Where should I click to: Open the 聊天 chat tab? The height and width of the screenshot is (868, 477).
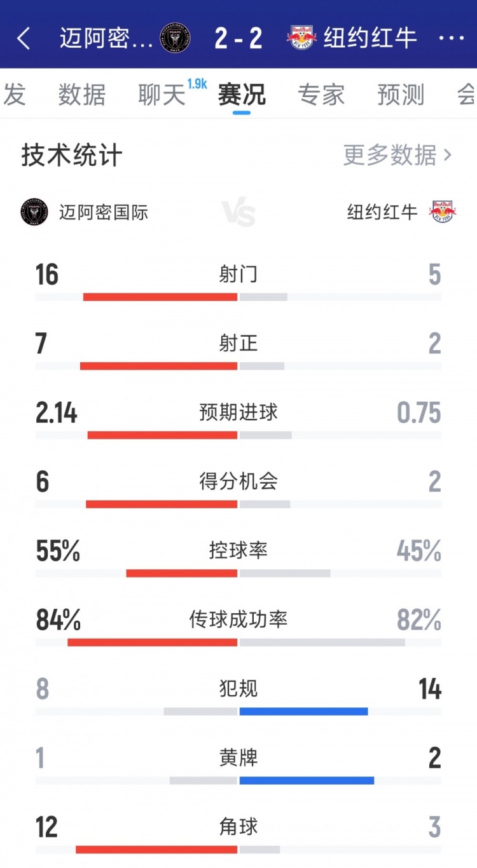(x=162, y=95)
